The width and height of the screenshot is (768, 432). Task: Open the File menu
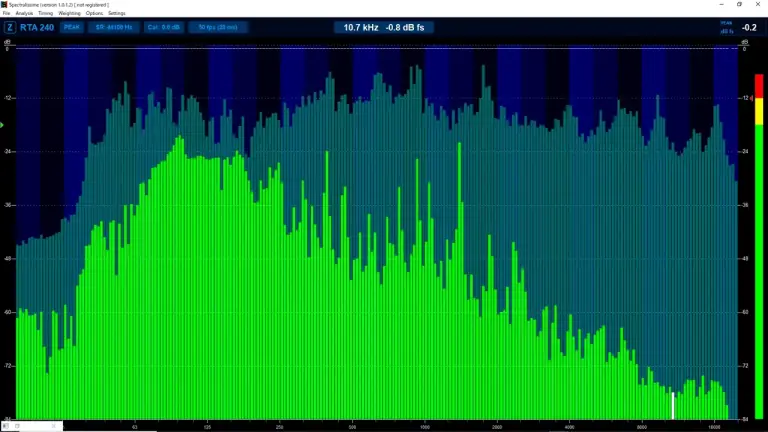(x=6, y=13)
